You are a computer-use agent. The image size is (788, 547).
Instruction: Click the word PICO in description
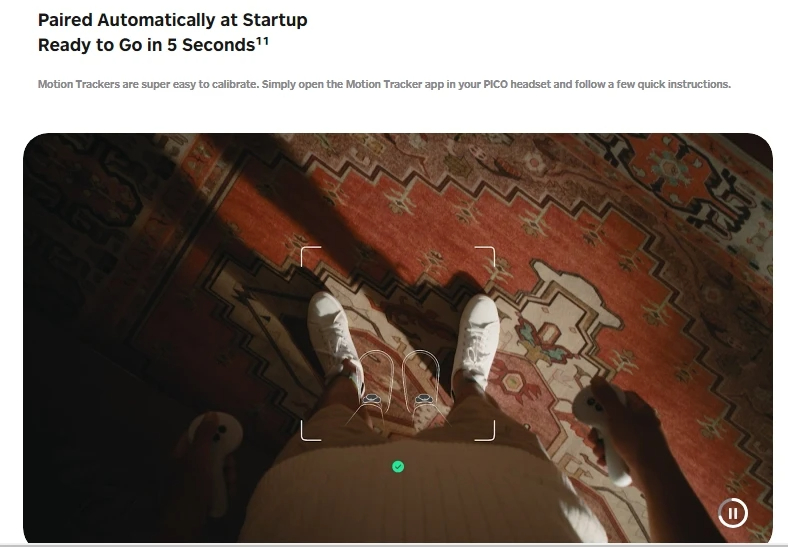coord(496,84)
